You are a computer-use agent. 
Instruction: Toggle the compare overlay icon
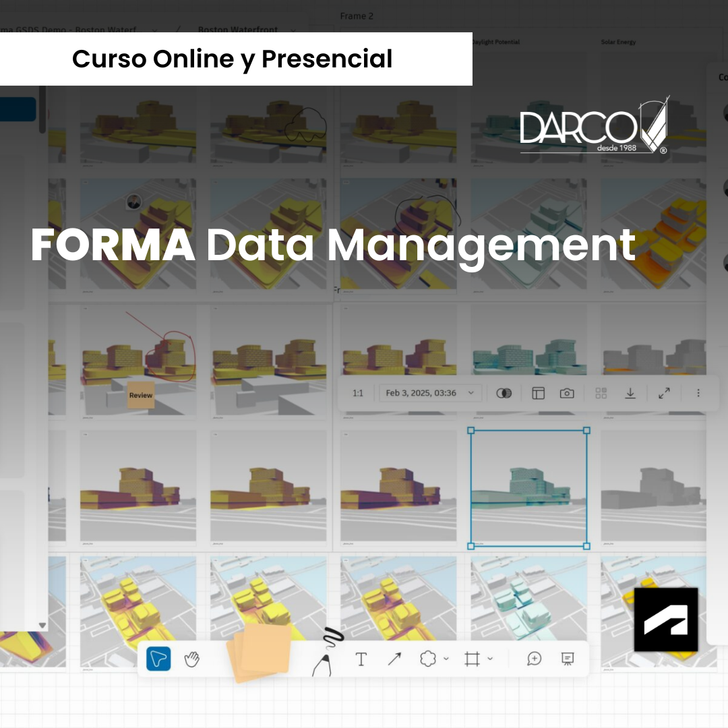click(x=504, y=393)
